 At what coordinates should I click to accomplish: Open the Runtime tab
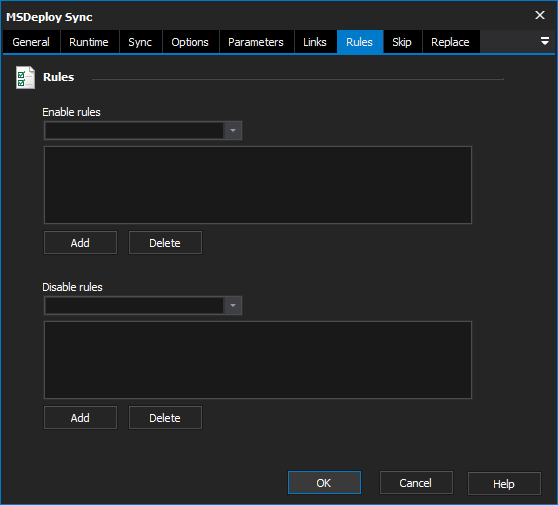[x=89, y=42]
